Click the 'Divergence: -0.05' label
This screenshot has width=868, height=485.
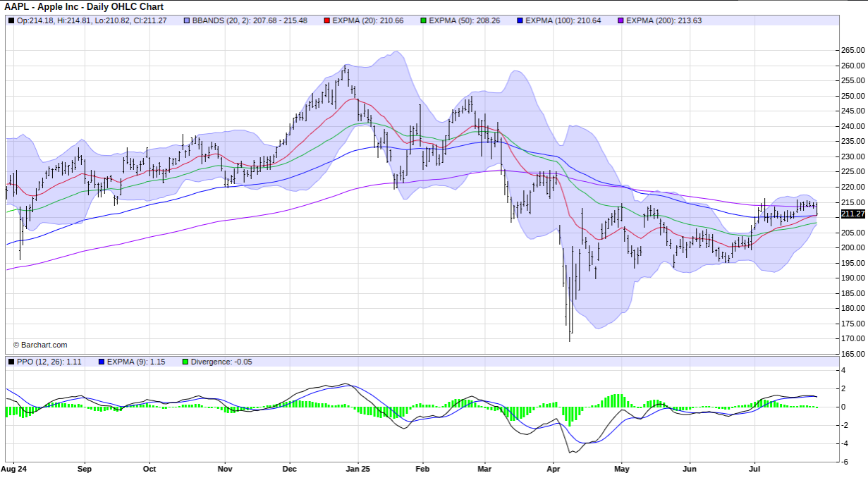[x=221, y=362]
